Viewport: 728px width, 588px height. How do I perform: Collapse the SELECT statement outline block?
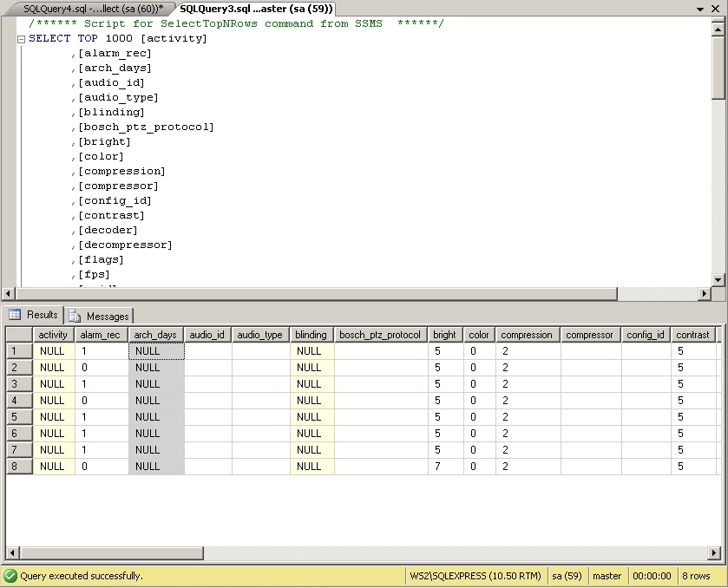click(x=21, y=39)
